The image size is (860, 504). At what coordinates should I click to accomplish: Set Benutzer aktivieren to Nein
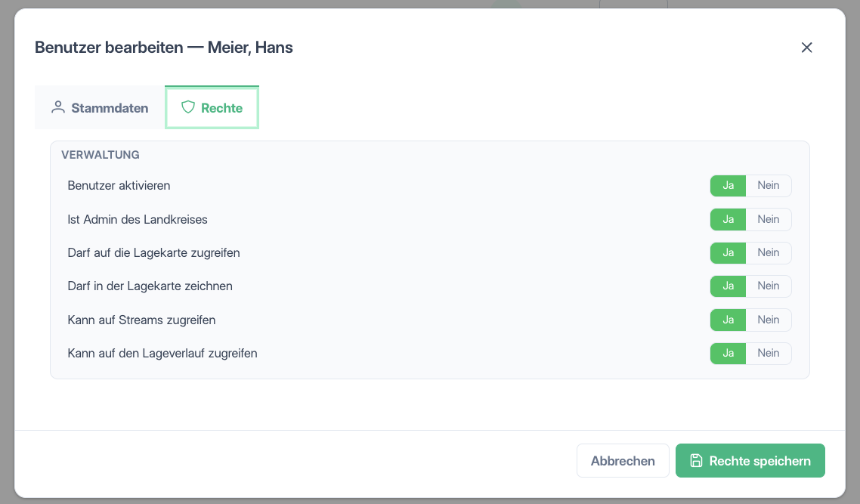coord(769,185)
